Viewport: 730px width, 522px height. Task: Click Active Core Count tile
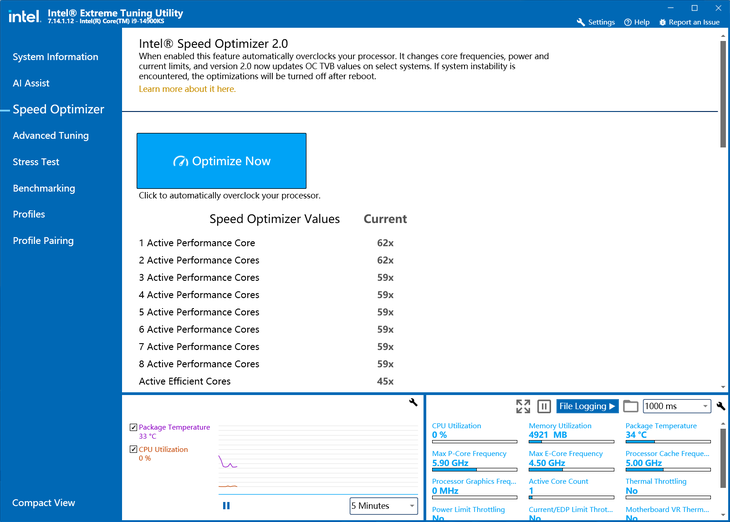point(571,489)
